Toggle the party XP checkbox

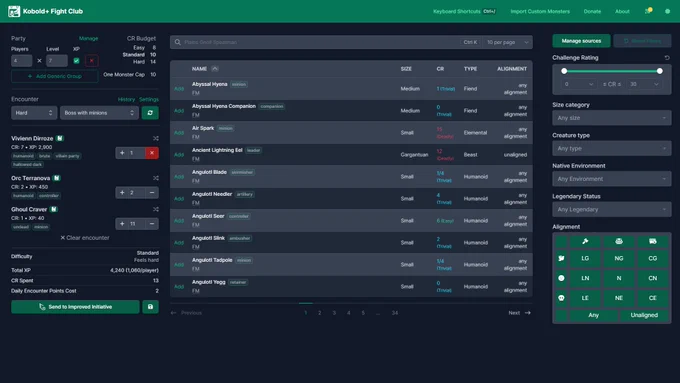point(76,61)
